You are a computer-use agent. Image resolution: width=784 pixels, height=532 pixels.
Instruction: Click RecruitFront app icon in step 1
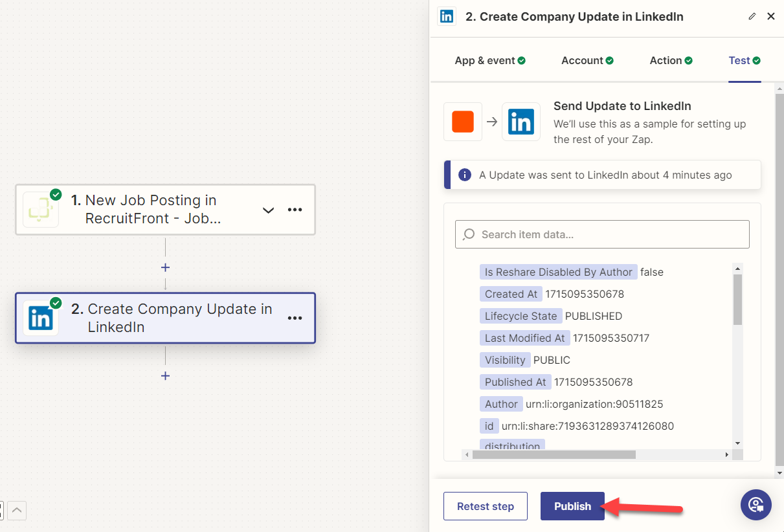(x=41, y=210)
